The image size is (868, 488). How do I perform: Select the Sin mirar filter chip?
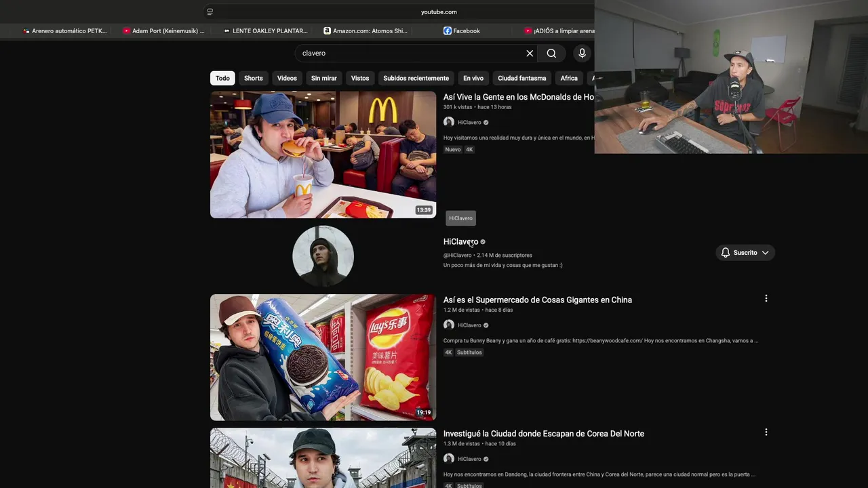pyautogui.click(x=324, y=78)
